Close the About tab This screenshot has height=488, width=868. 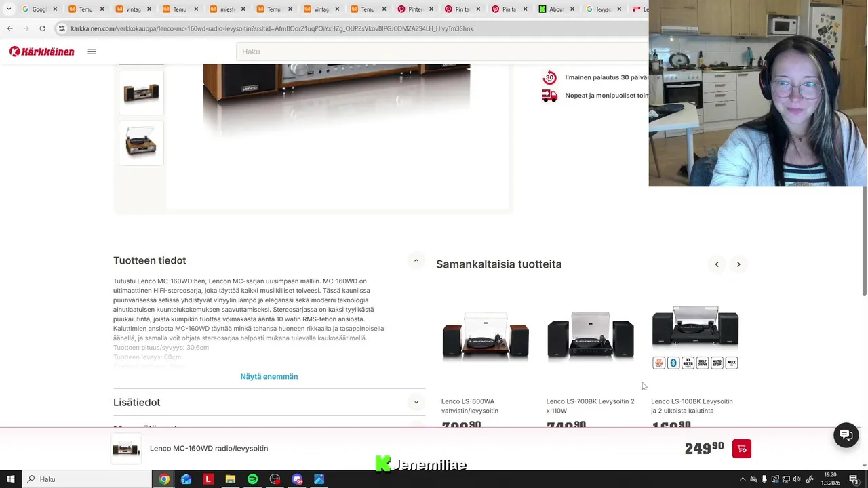click(572, 9)
